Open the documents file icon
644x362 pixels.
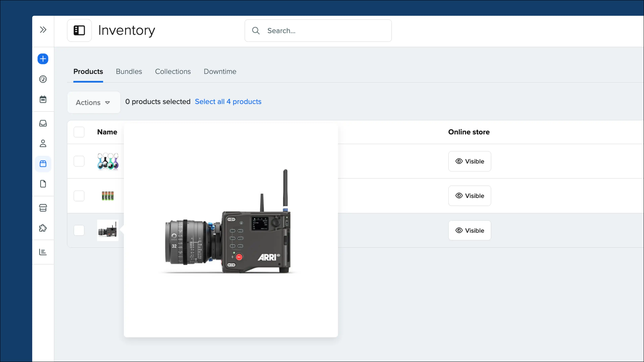43,184
